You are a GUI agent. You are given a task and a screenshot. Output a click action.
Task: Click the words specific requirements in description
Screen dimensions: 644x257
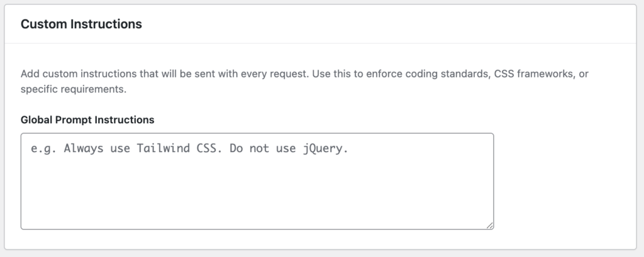(x=73, y=90)
